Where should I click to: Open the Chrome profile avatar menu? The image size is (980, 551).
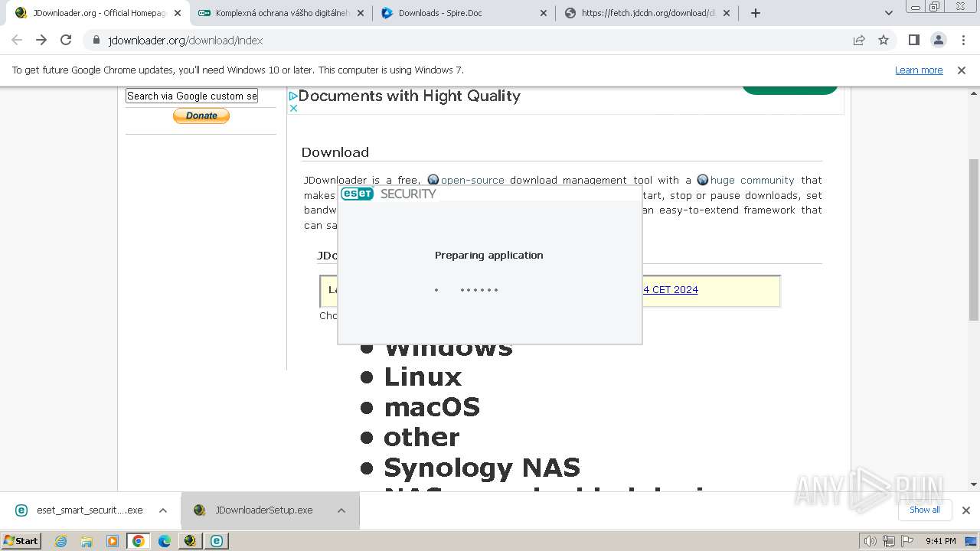click(x=938, y=40)
